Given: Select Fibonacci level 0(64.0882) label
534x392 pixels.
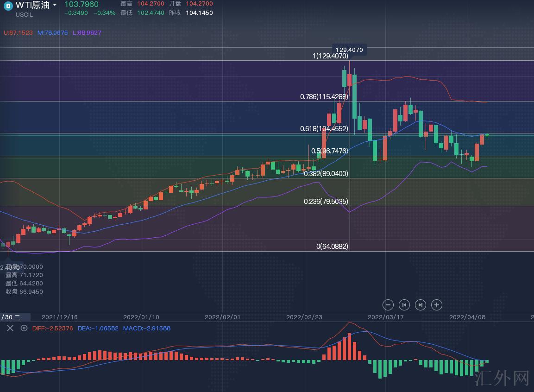Looking at the screenshot, I should point(333,246).
